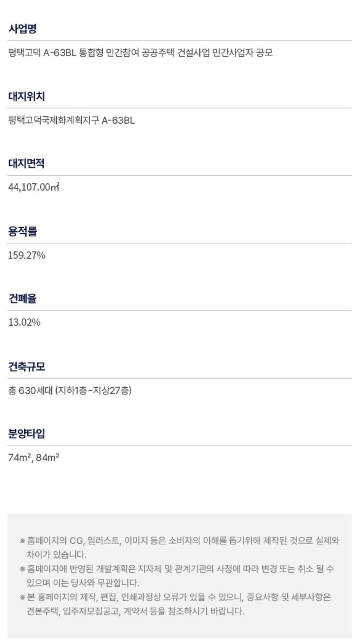Select the 74m², 84m² type text

34,457
